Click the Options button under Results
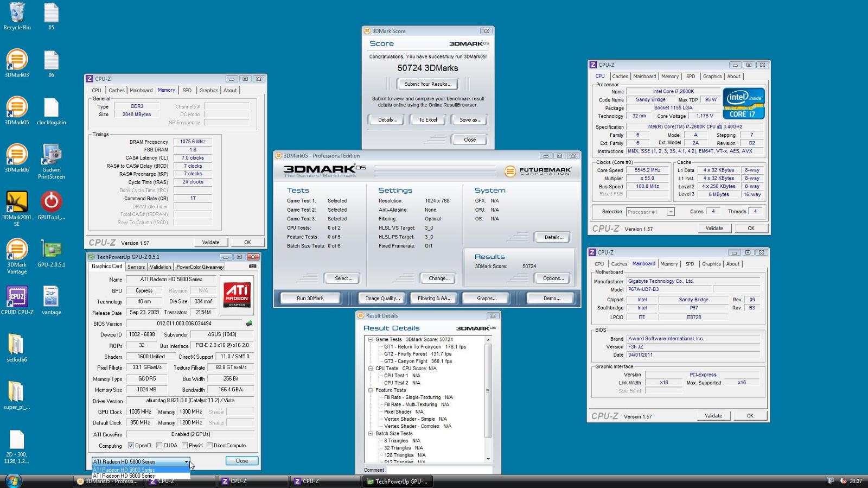The width and height of the screenshot is (868, 488). [553, 278]
